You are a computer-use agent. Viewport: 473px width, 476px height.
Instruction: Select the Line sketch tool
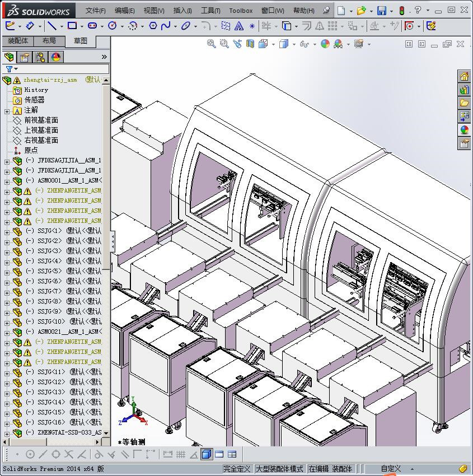(x=51, y=26)
